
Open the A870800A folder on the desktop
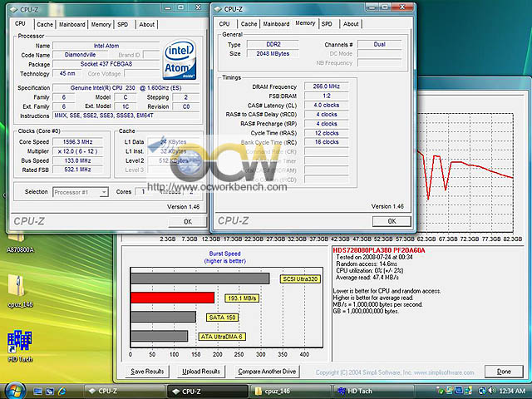click(20, 243)
